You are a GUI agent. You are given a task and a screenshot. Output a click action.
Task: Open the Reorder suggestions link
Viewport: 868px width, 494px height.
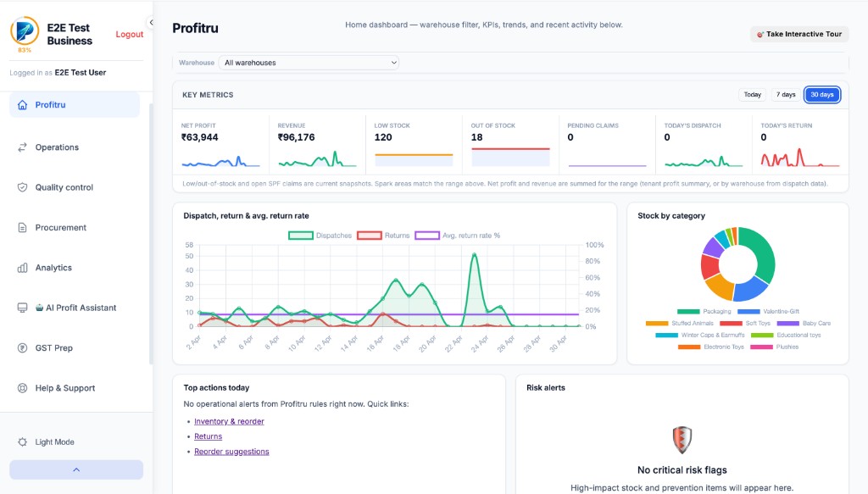click(x=231, y=452)
